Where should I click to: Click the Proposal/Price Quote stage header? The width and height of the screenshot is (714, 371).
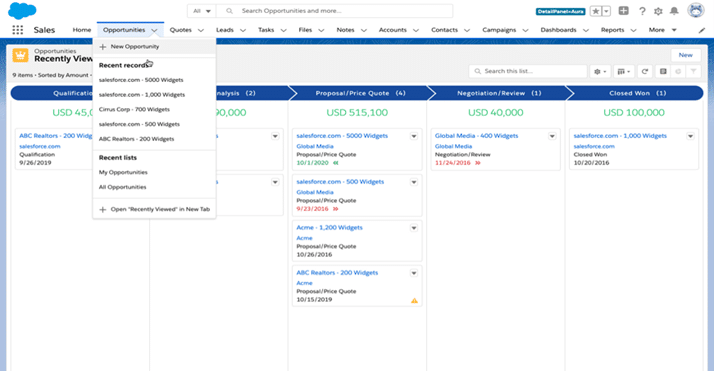(x=360, y=93)
